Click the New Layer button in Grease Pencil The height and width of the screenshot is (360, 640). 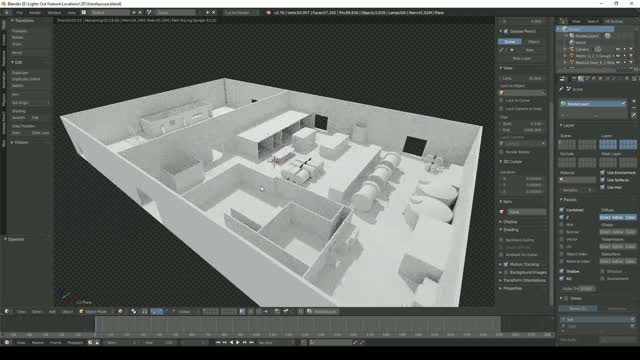pyautogui.click(x=522, y=58)
